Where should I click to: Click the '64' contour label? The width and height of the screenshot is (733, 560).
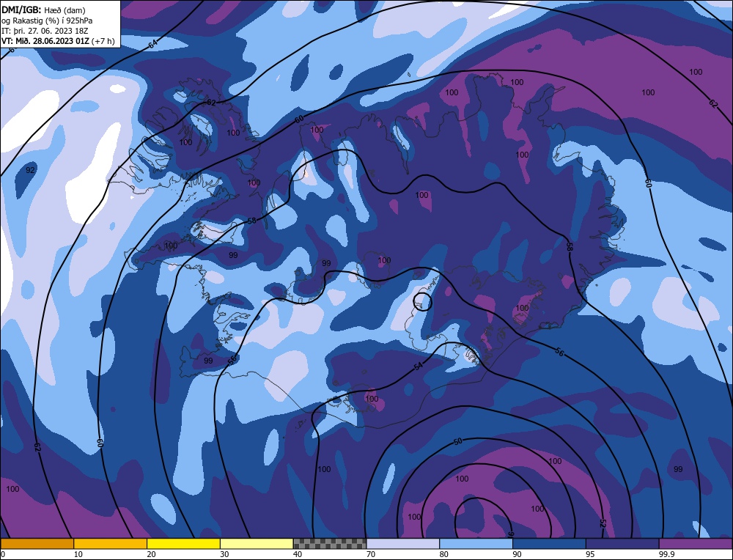coord(152,45)
